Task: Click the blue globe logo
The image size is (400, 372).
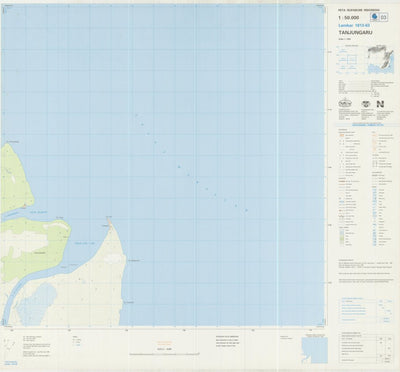Action: [375, 17]
